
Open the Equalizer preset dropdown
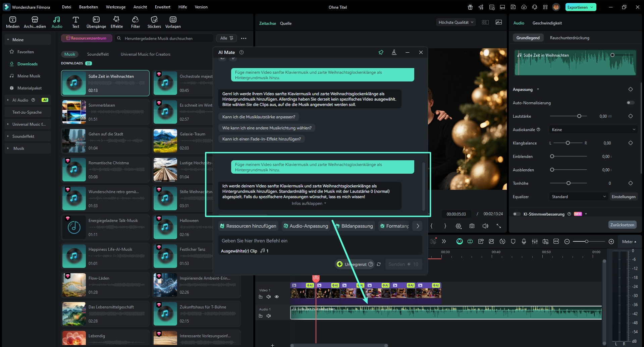tap(578, 197)
